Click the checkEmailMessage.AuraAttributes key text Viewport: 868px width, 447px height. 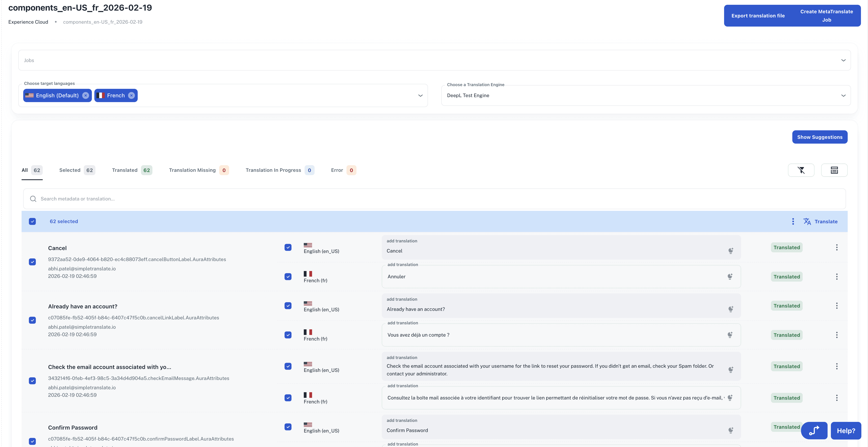(x=139, y=378)
